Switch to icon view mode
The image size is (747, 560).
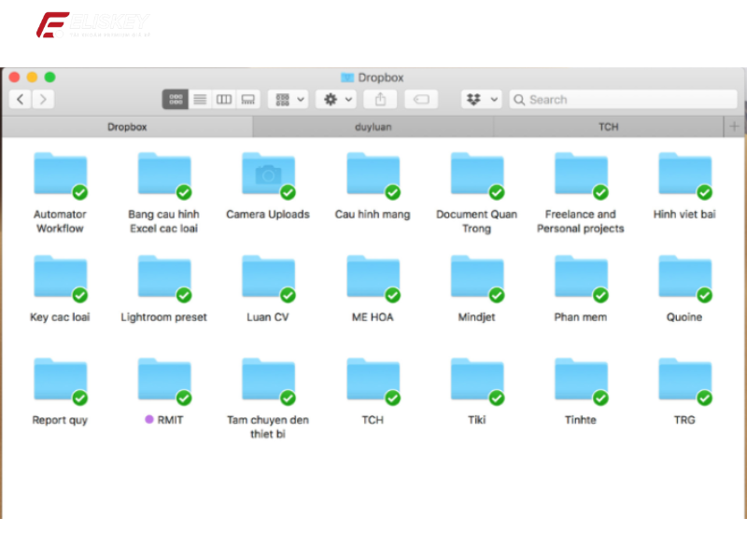(175, 99)
